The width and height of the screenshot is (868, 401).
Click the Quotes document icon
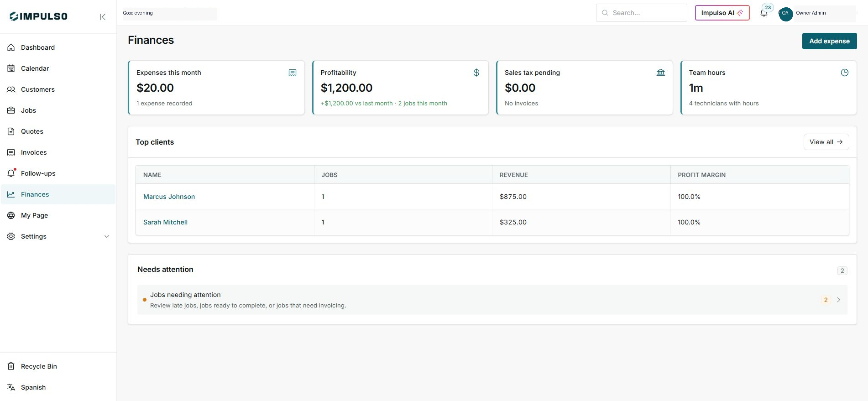pyautogui.click(x=11, y=131)
